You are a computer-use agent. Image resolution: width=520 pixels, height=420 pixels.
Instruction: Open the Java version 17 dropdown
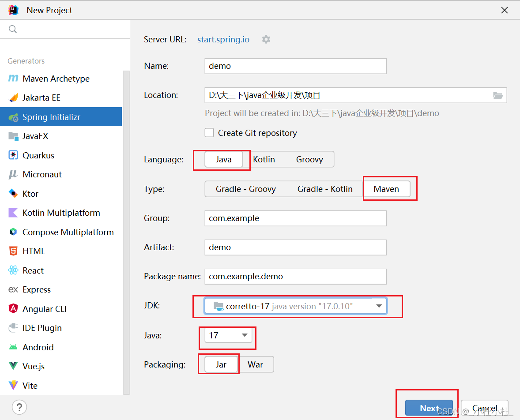[228, 335]
